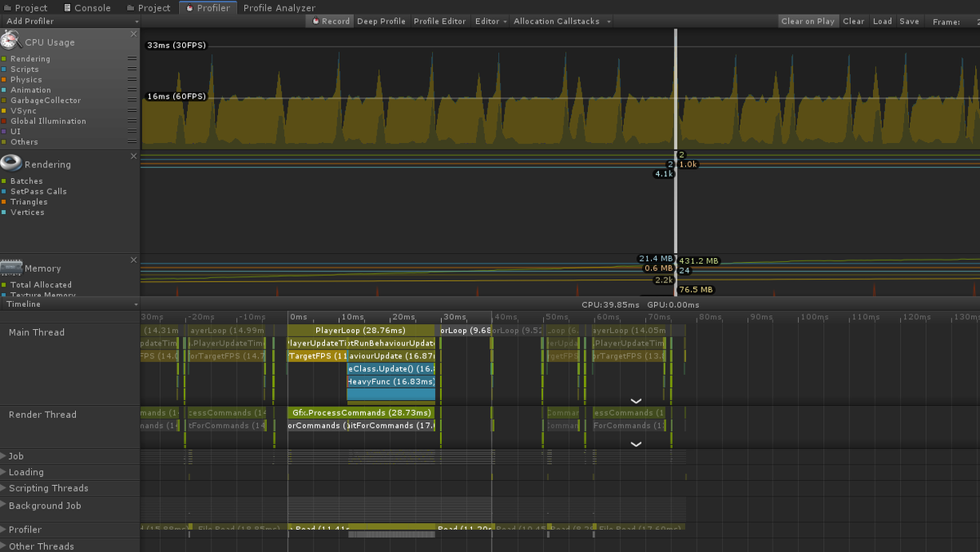Toggle the GarbageCollector series color box
This screenshot has width=980, height=552.
[4, 100]
